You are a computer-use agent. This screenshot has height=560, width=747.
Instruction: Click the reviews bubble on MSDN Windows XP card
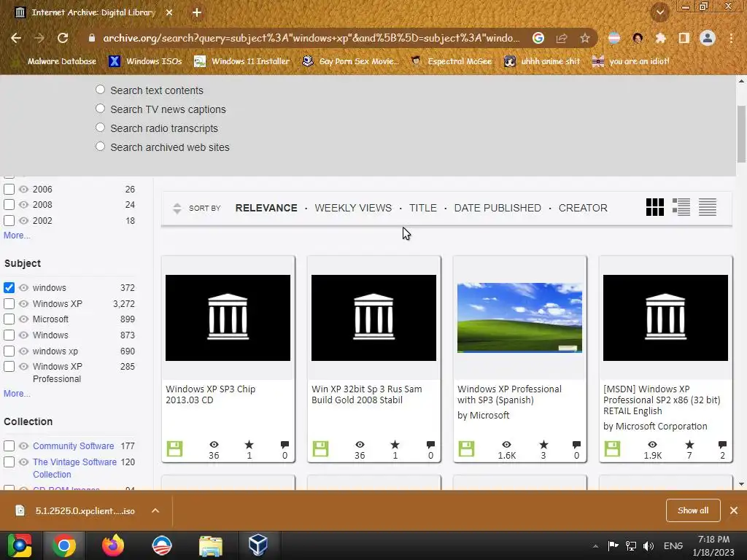[722, 445]
